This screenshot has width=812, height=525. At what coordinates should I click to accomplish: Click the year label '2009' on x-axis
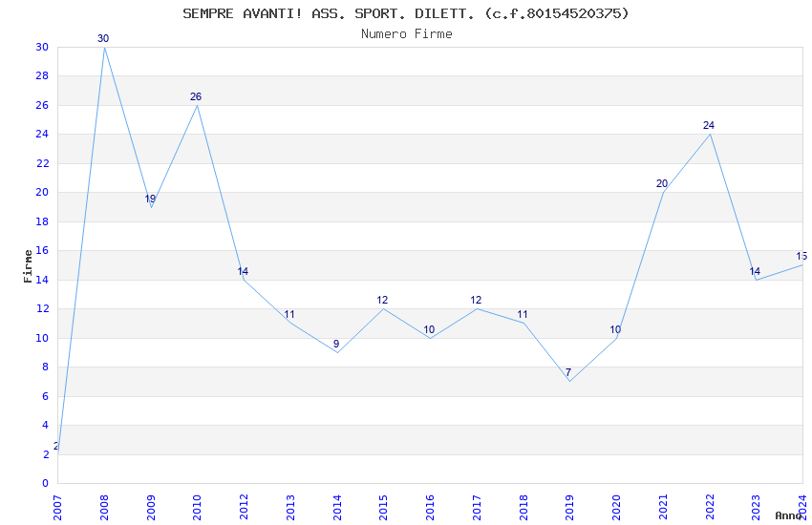151,507
